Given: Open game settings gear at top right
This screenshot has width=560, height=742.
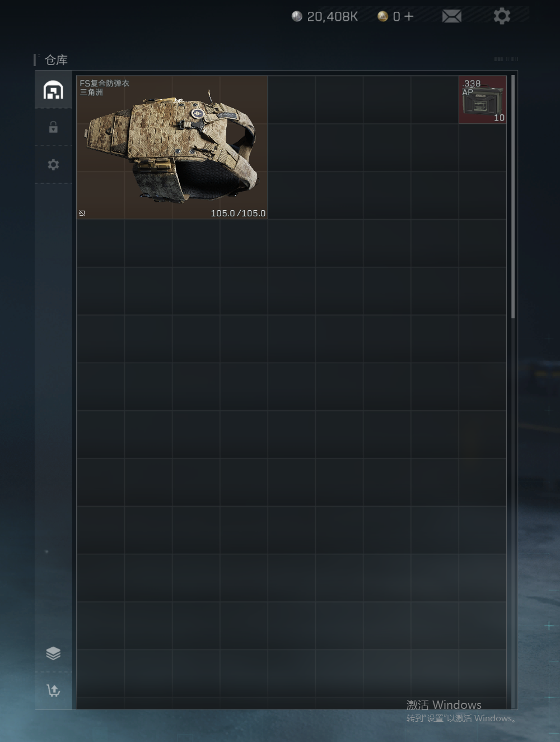Looking at the screenshot, I should 502,16.
